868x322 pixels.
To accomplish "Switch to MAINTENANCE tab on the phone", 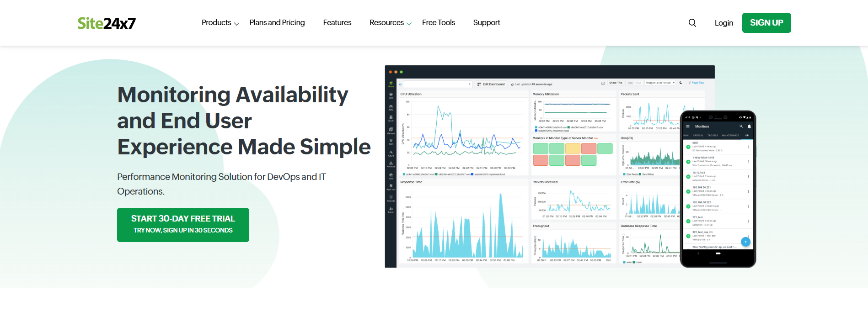I will (x=730, y=136).
